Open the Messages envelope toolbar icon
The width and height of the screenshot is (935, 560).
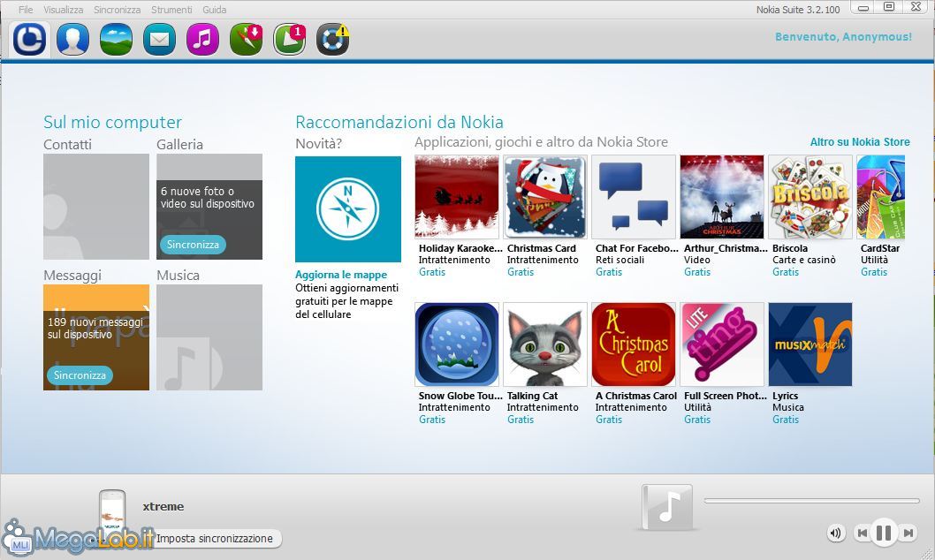pyautogui.click(x=159, y=40)
